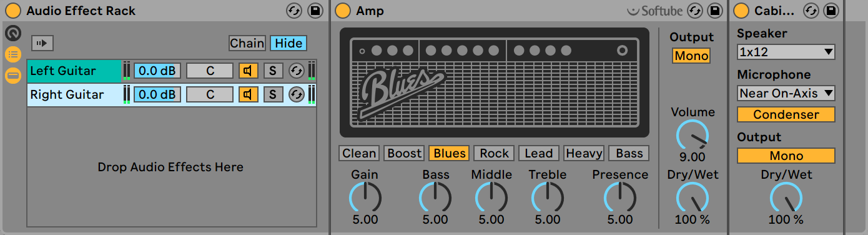Select the Blues amp type

[449, 153]
